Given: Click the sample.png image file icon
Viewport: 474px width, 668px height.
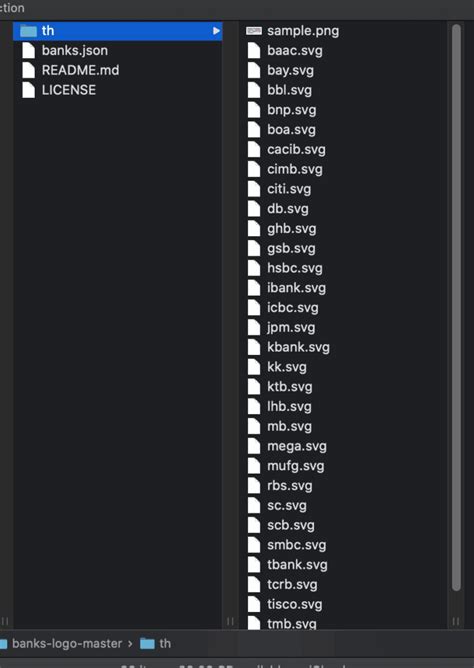Looking at the screenshot, I should [254, 31].
